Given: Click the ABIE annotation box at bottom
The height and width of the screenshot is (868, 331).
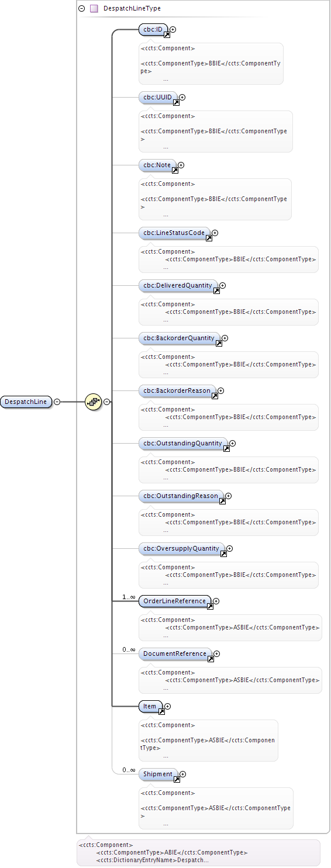Looking at the screenshot, I should click(x=198, y=853).
